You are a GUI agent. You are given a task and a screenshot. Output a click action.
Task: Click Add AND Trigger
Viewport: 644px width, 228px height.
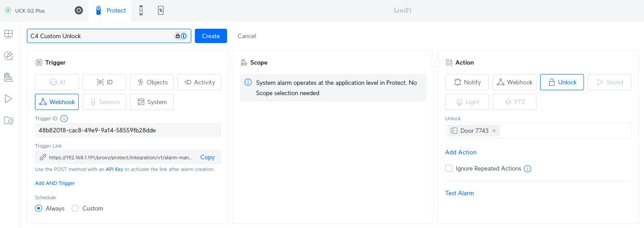(x=55, y=183)
